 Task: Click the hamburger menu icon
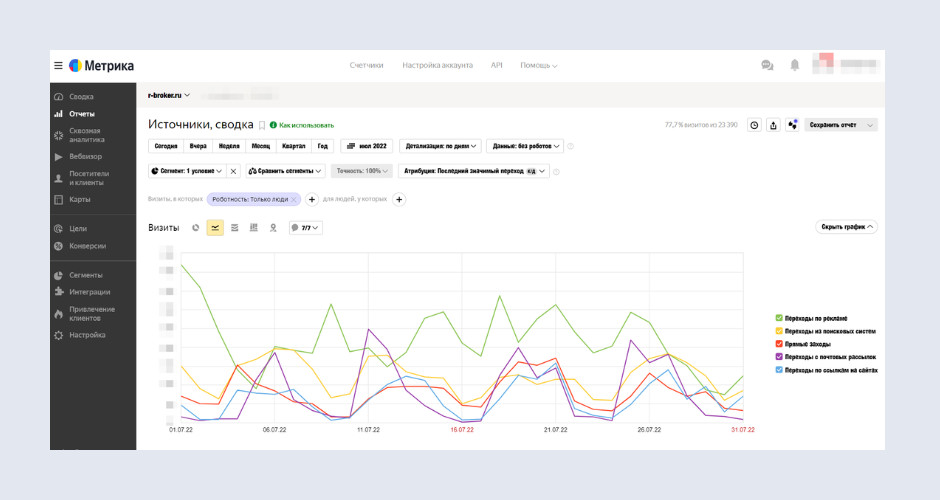point(58,65)
